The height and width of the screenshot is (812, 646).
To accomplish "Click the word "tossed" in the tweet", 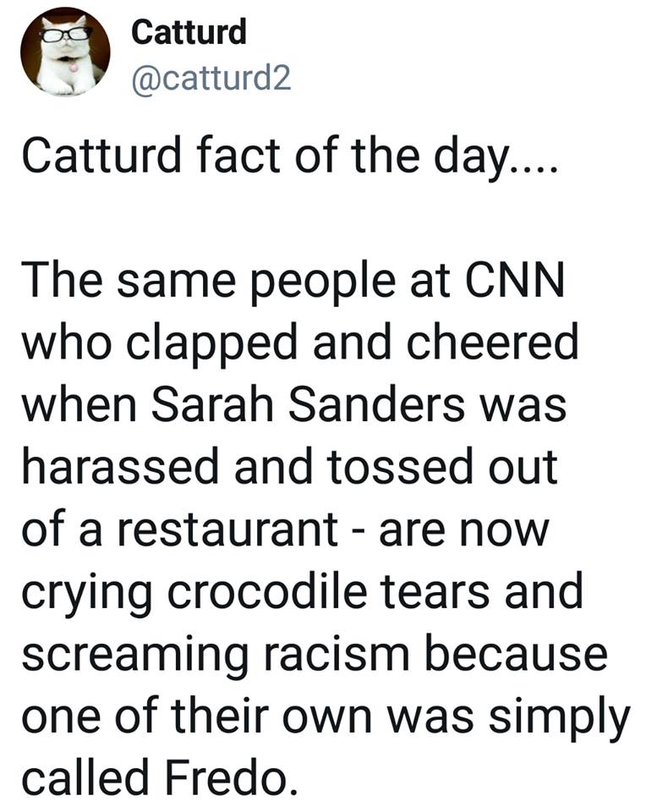I will click(398, 467).
